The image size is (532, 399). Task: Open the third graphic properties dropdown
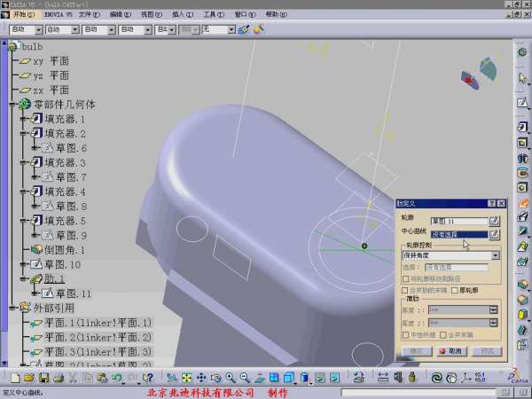(x=112, y=30)
